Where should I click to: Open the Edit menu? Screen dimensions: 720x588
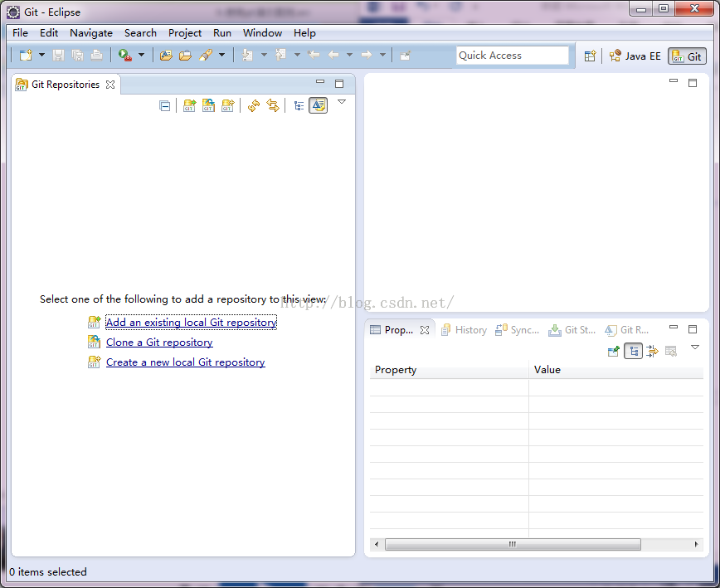coord(49,33)
